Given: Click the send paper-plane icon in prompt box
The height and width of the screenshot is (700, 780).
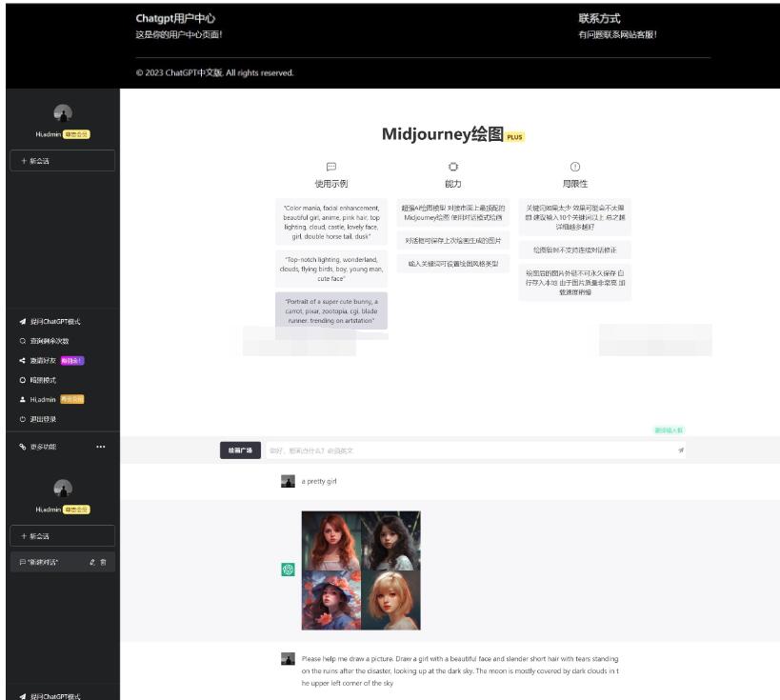Looking at the screenshot, I should point(681,450).
